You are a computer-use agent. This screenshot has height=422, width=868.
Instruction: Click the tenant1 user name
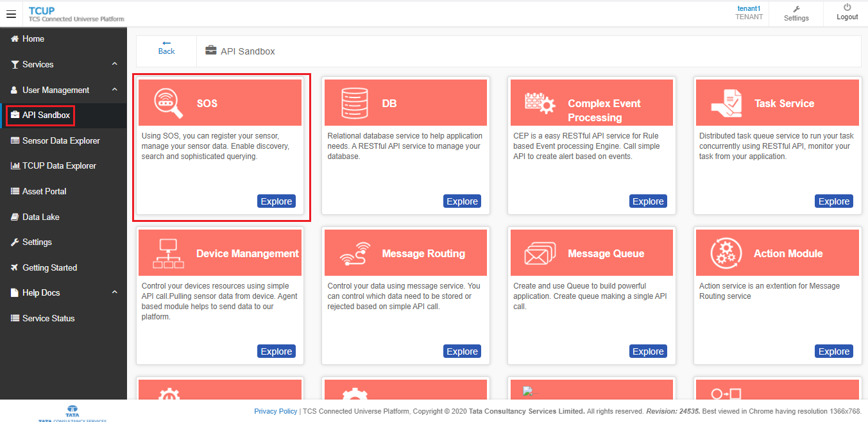tap(749, 8)
